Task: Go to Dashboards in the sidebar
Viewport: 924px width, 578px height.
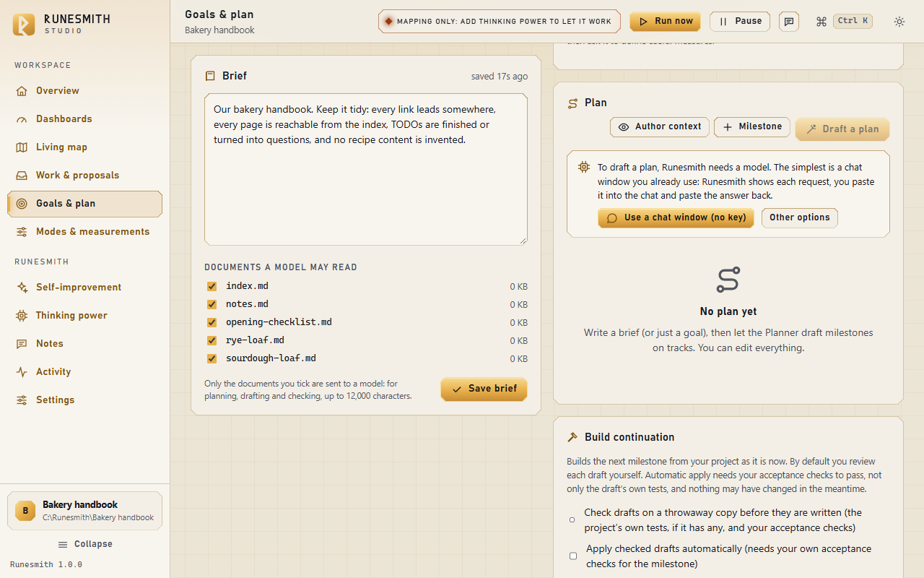Action: pyautogui.click(x=84, y=119)
